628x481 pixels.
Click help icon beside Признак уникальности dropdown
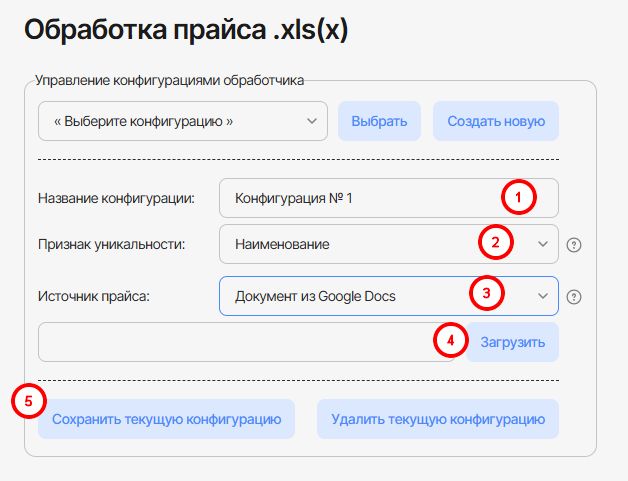(x=573, y=244)
